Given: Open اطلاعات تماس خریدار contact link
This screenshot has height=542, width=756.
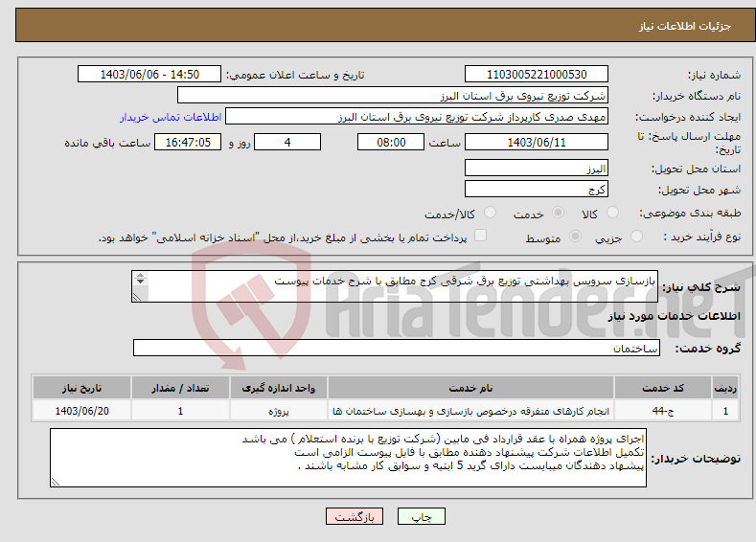Looking at the screenshot, I should coord(171,117).
